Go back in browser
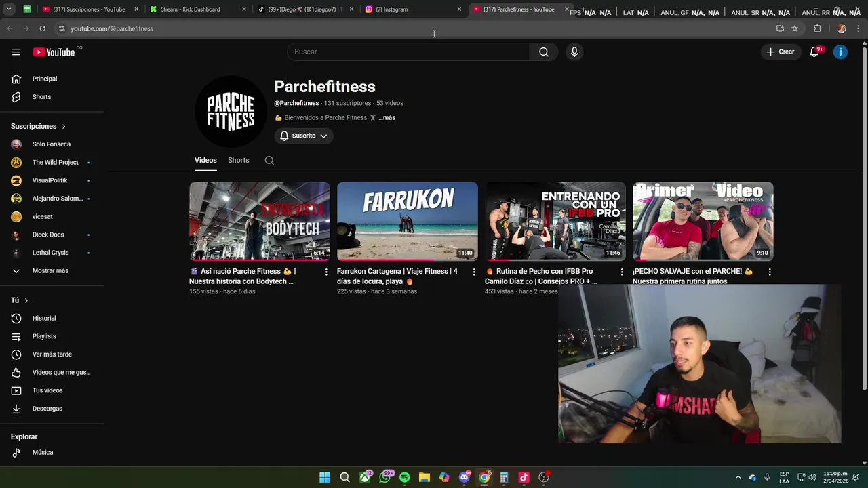The width and height of the screenshot is (868, 488). (9, 28)
